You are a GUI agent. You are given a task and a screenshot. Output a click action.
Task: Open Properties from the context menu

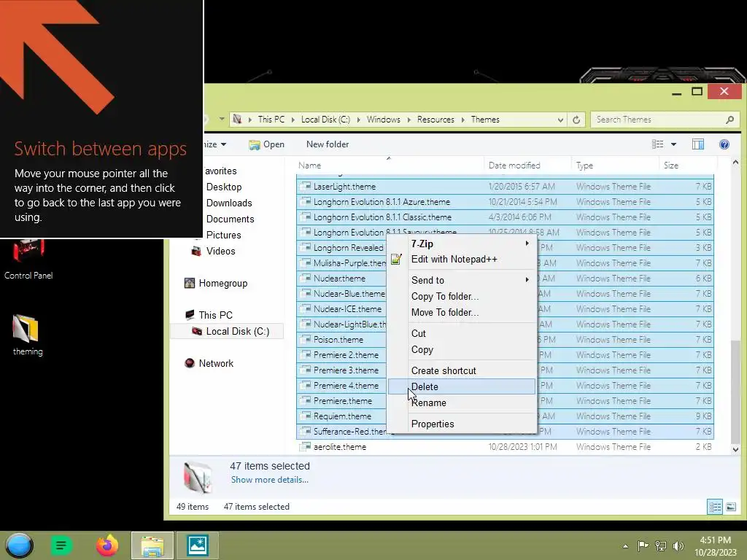461,424
